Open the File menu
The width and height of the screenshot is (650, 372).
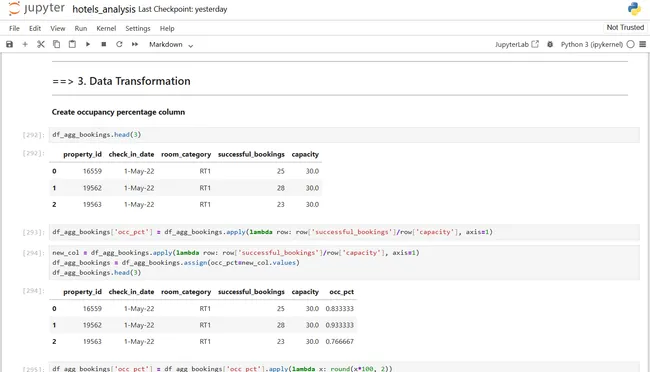(14, 28)
